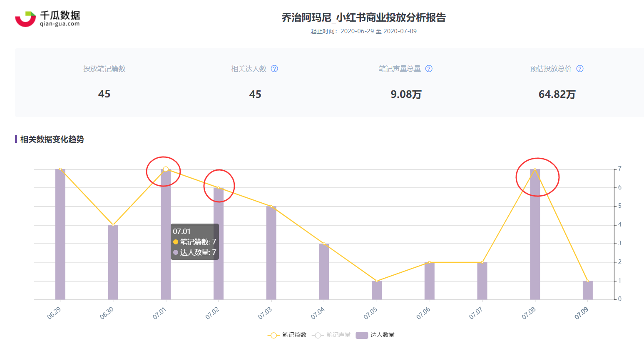Open help icon next to 预估投放总价
Screen dimensions: 644x346
pos(580,69)
